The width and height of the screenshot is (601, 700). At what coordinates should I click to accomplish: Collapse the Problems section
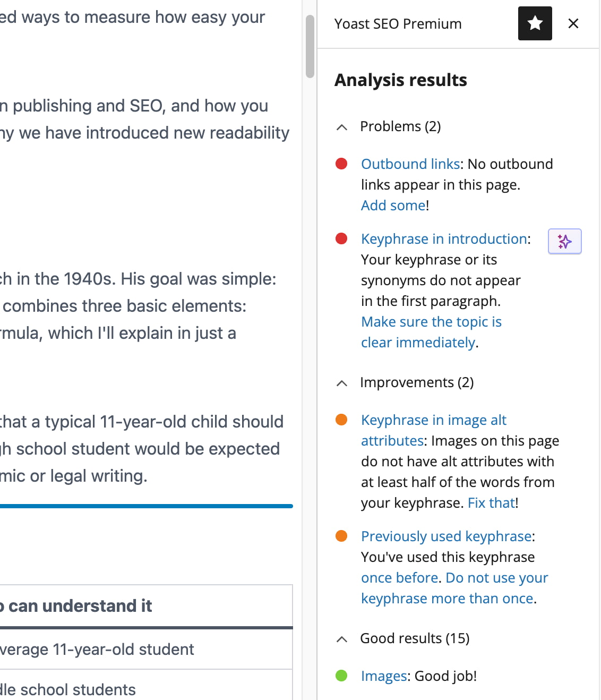(341, 127)
